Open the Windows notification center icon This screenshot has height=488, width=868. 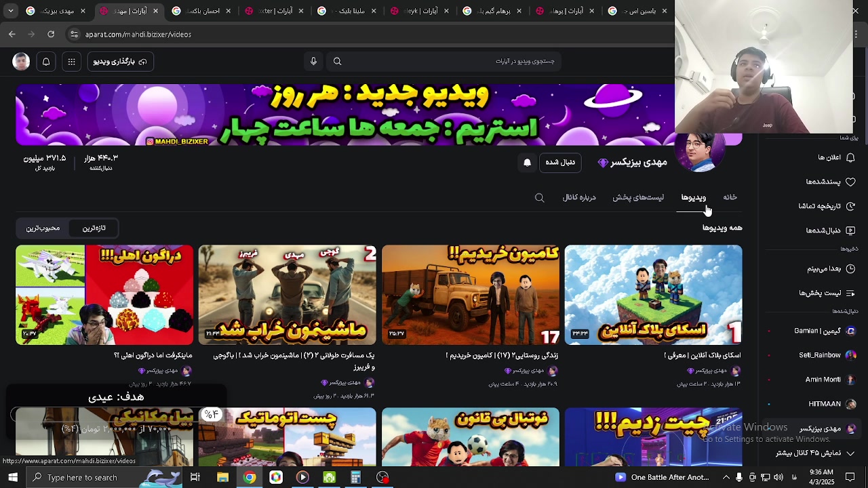(x=850, y=478)
